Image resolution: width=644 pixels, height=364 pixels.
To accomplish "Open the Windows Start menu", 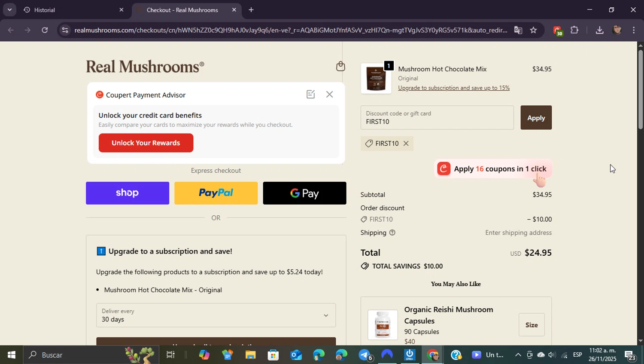I will 12,355.
